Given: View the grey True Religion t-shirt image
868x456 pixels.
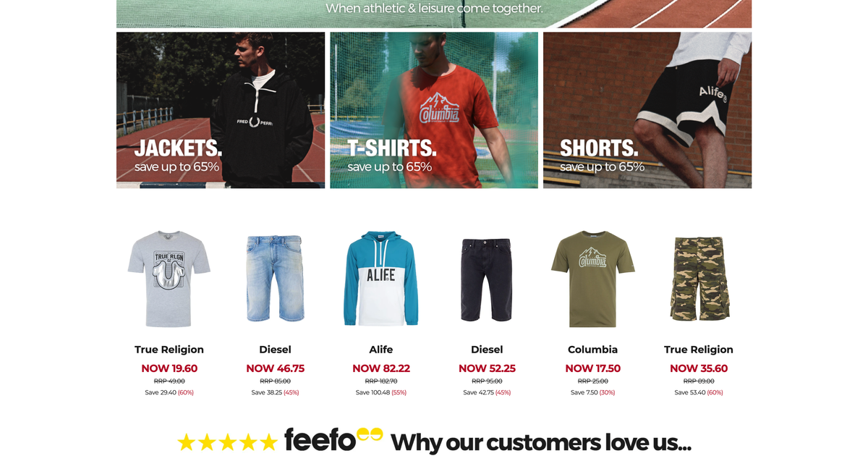Looking at the screenshot, I should point(169,279).
